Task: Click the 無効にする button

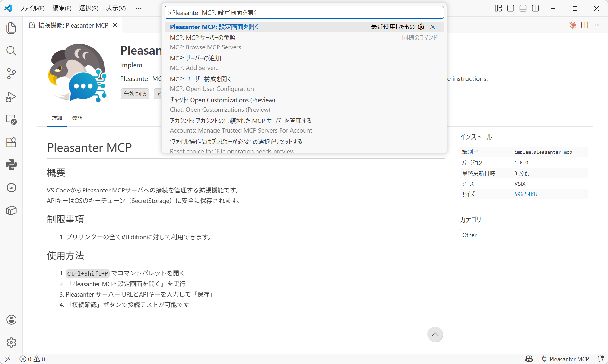Action: pyautogui.click(x=135, y=94)
